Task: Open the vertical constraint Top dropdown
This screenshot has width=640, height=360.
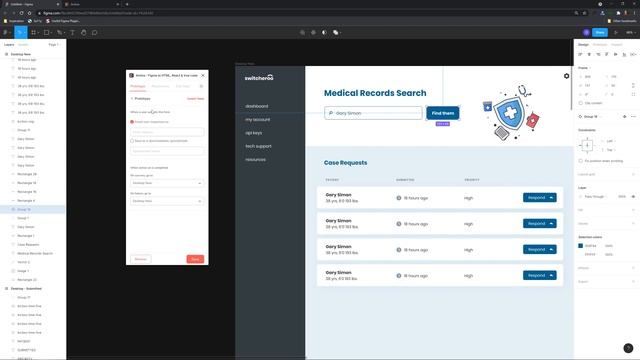Action: click(x=611, y=150)
